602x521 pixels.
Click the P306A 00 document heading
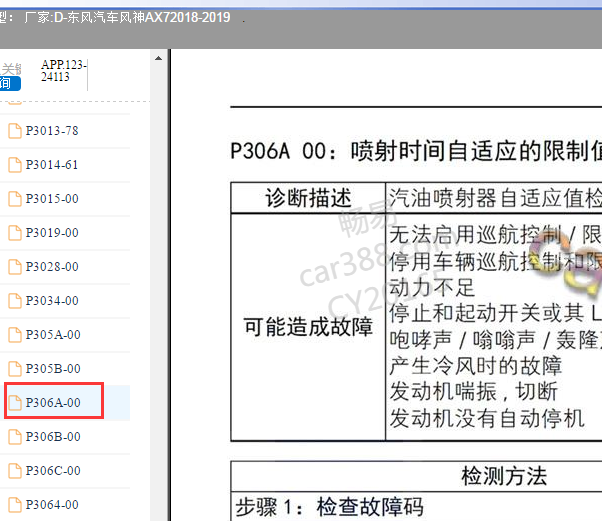pos(416,151)
